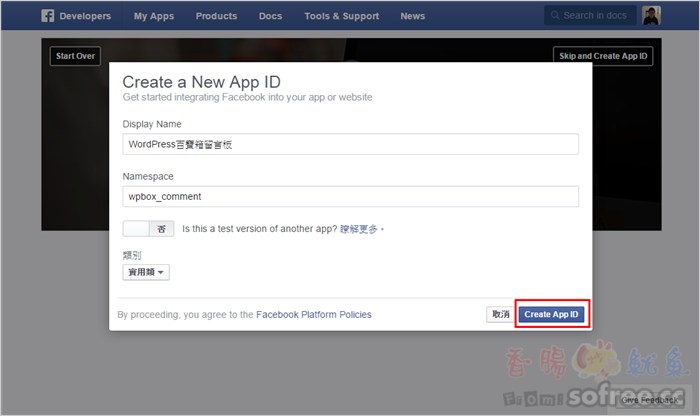
Task: Open Facebook Platform Policies link
Action: (313, 315)
